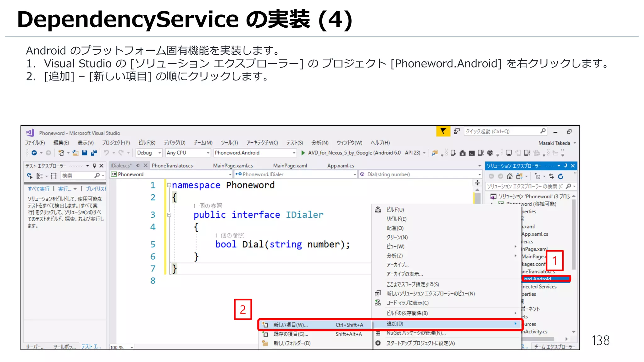Start debugging with the green play icon
The width and height of the screenshot is (644, 362).
303,153
